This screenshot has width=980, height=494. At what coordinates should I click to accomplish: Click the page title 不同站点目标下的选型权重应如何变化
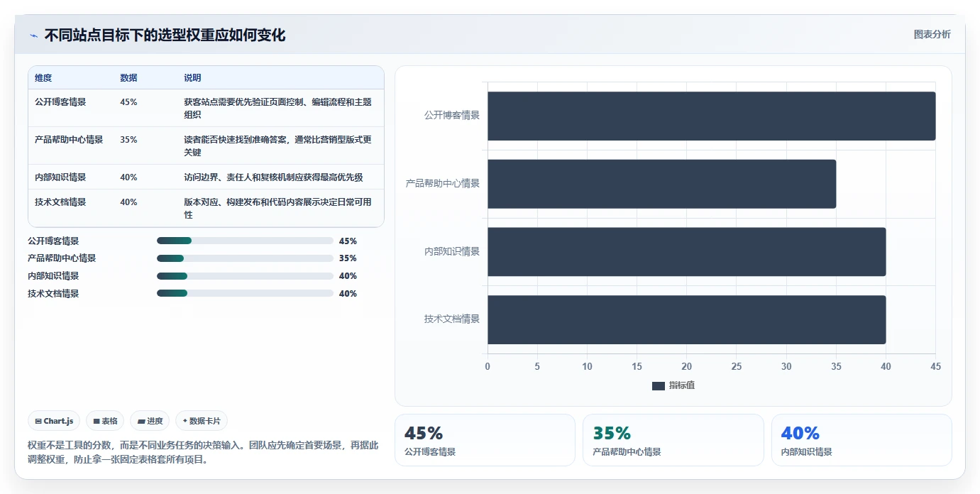click(165, 35)
